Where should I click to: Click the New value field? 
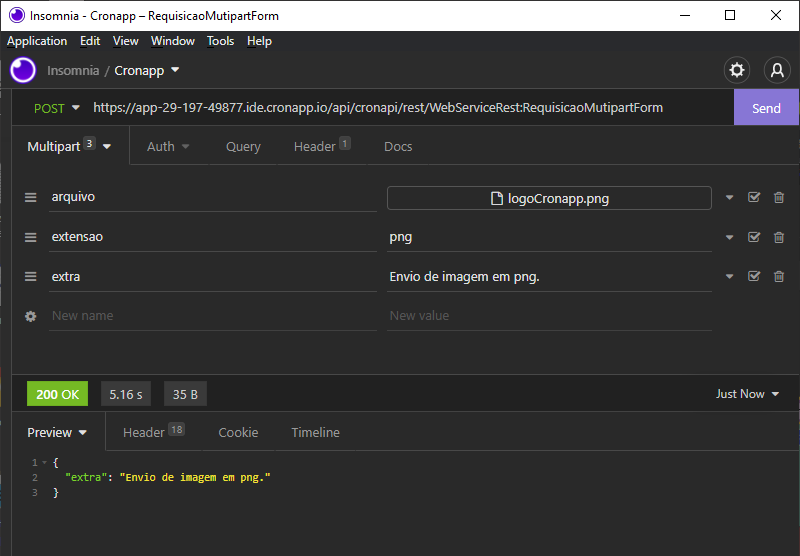(549, 316)
